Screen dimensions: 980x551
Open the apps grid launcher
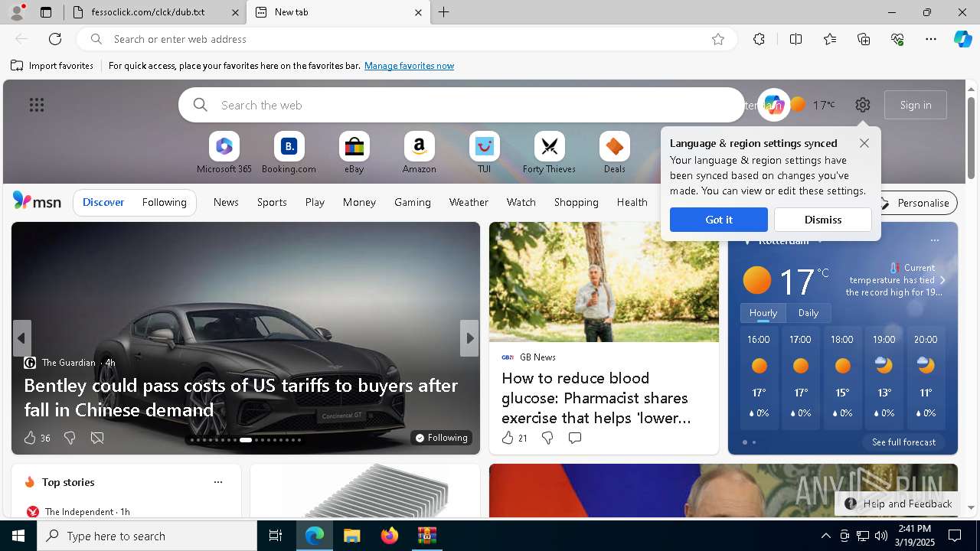tap(37, 105)
